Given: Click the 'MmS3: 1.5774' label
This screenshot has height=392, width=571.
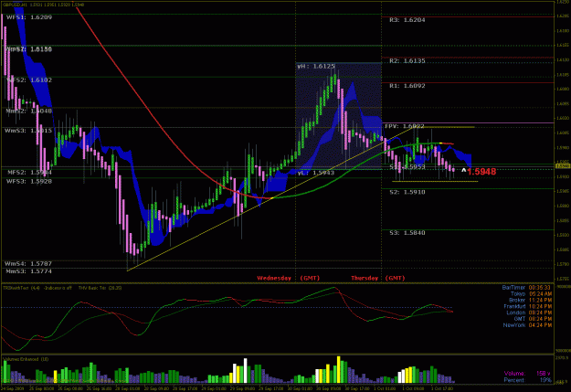Looking at the screenshot, I should pos(28,271).
